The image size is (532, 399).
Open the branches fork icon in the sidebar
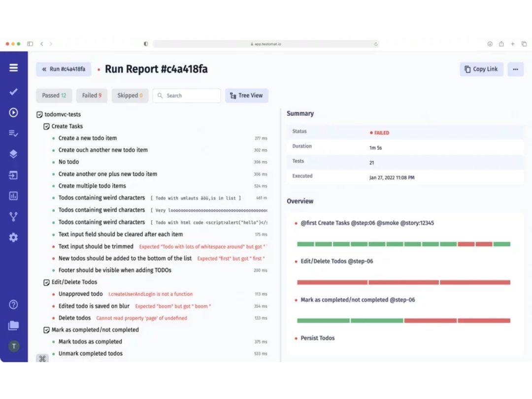point(14,216)
